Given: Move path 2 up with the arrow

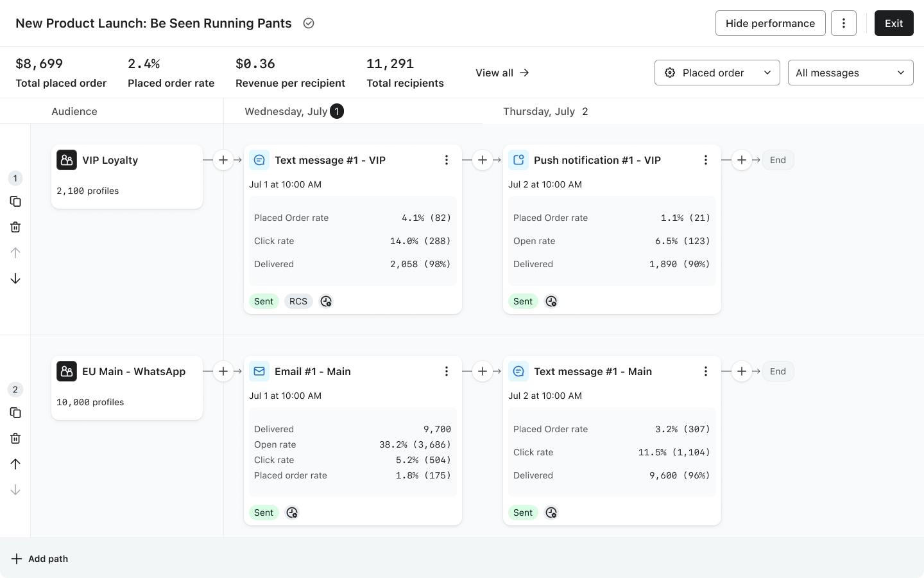Looking at the screenshot, I should 15,464.
